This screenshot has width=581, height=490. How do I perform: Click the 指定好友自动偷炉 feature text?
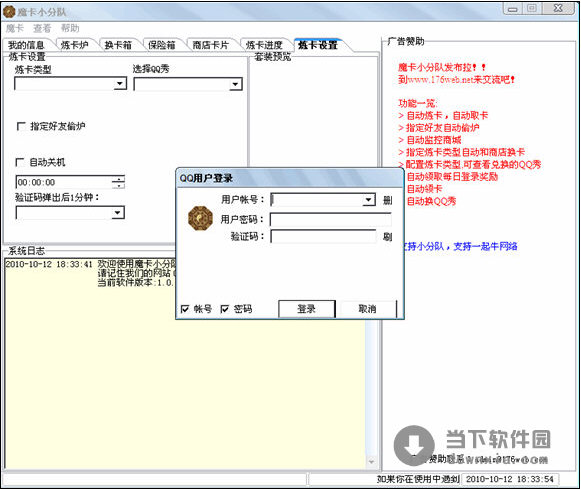click(443, 128)
